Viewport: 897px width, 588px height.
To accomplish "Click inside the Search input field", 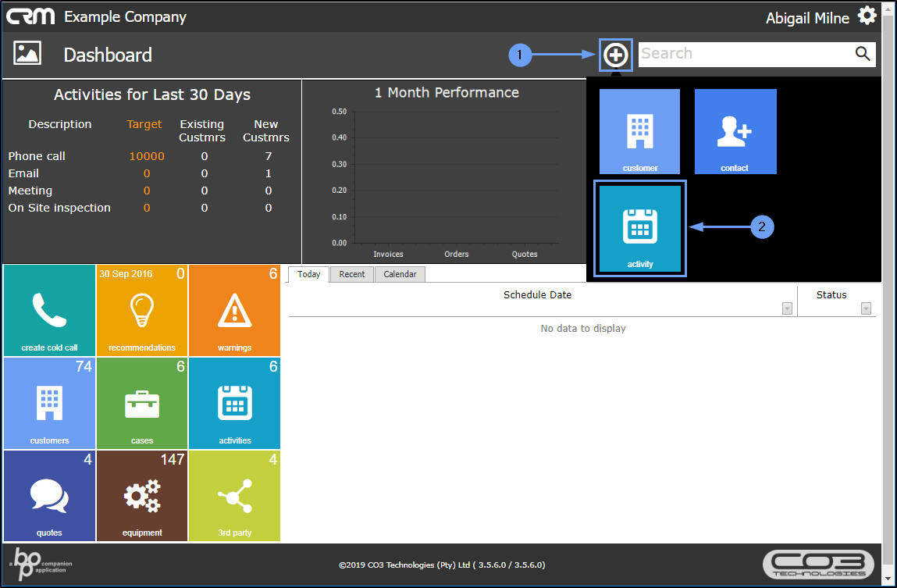I will tap(742, 54).
